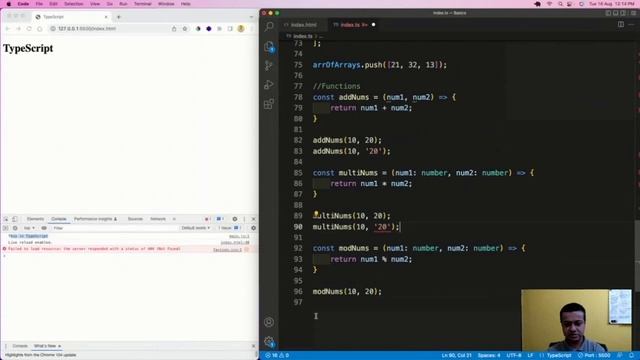The height and width of the screenshot is (360, 640).
Task: Open the JavaScript context 'top' dropdown
Action: click(29, 228)
